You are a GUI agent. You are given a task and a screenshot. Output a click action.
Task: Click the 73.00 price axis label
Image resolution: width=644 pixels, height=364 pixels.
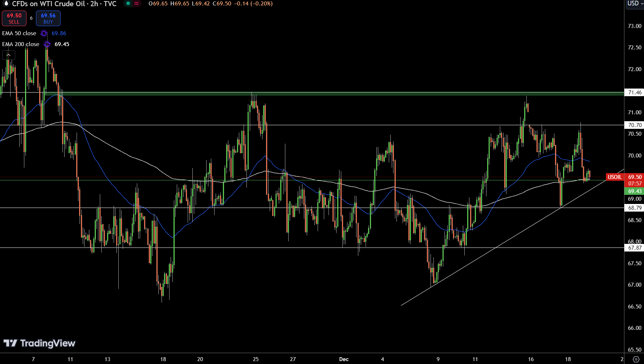(x=635, y=26)
